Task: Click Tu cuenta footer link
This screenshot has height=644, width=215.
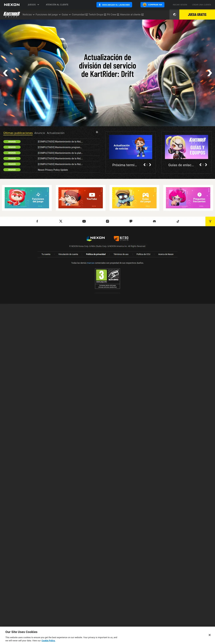Action: [46, 254]
